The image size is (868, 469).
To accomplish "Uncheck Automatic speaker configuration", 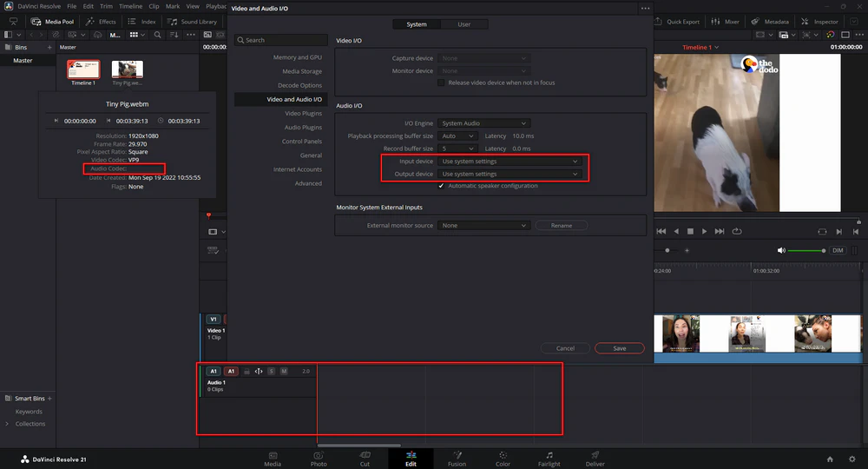I will click(441, 186).
